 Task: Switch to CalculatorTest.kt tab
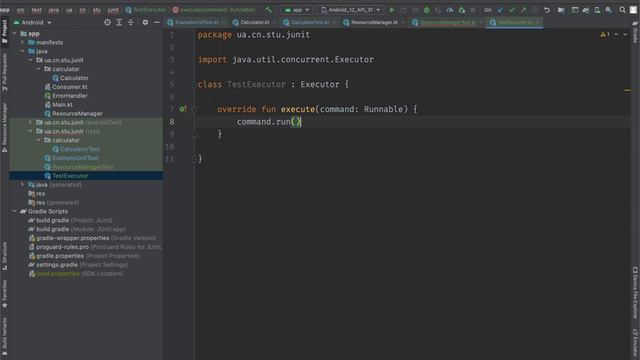(310, 22)
